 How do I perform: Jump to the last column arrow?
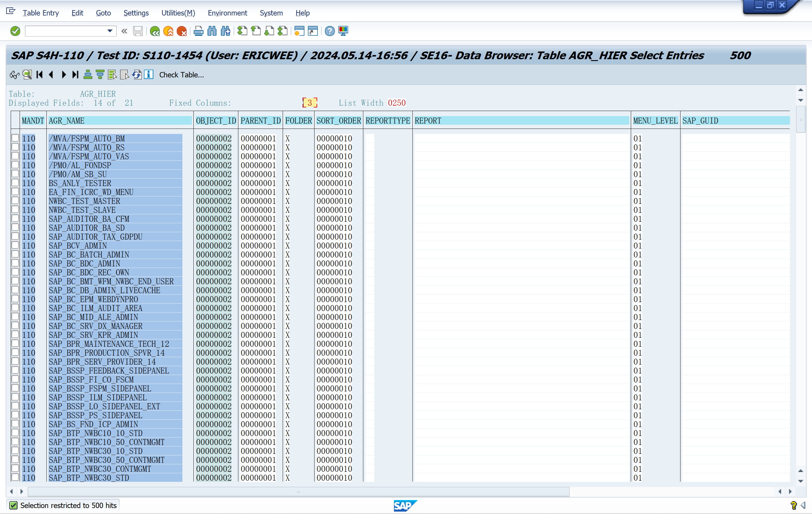tap(76, 74)
